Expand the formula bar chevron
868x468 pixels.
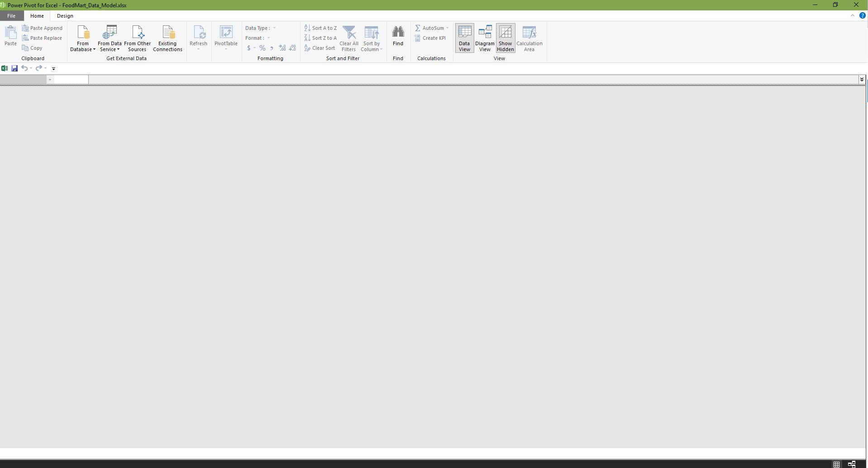coord(862,80)
